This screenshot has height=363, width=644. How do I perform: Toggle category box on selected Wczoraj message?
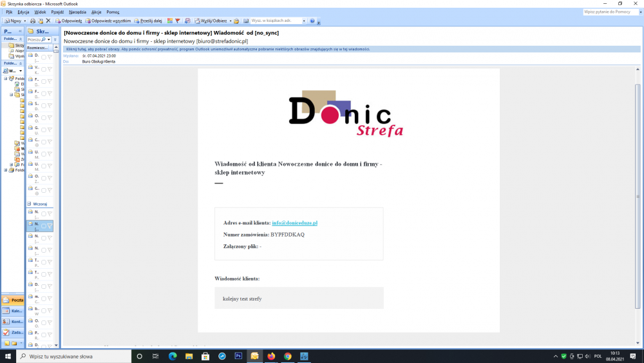click(44, 226)
